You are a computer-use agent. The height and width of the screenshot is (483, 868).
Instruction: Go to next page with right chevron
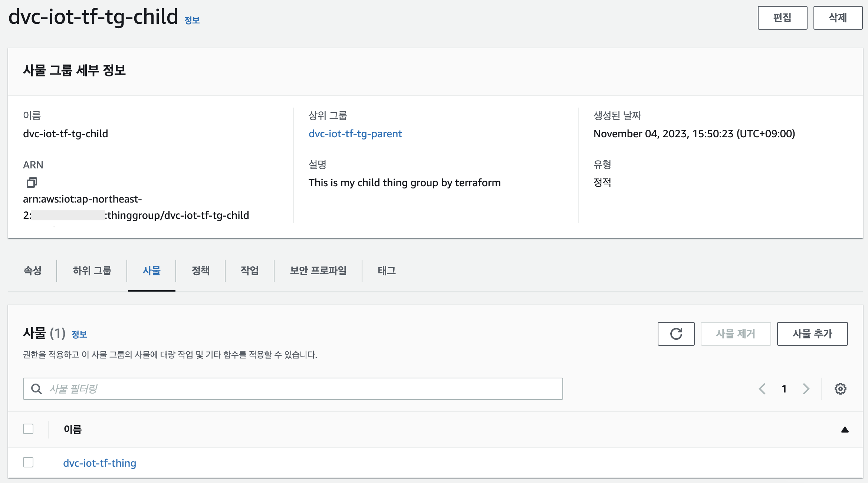(806, 389)
